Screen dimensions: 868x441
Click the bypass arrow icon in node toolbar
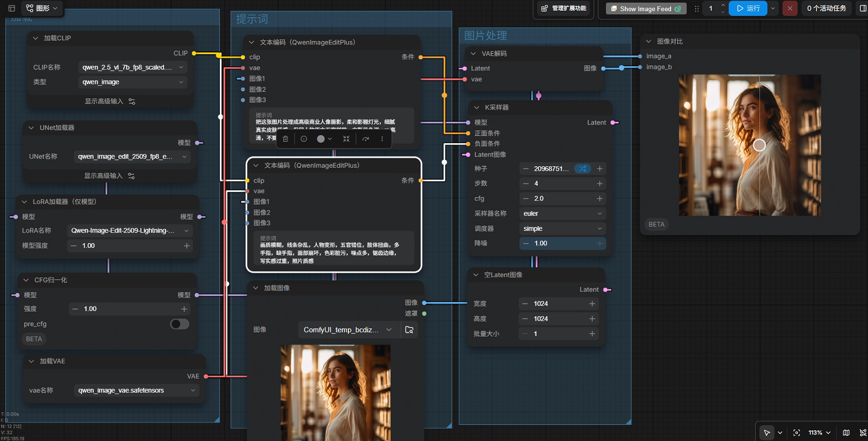[x=366, y=139]
